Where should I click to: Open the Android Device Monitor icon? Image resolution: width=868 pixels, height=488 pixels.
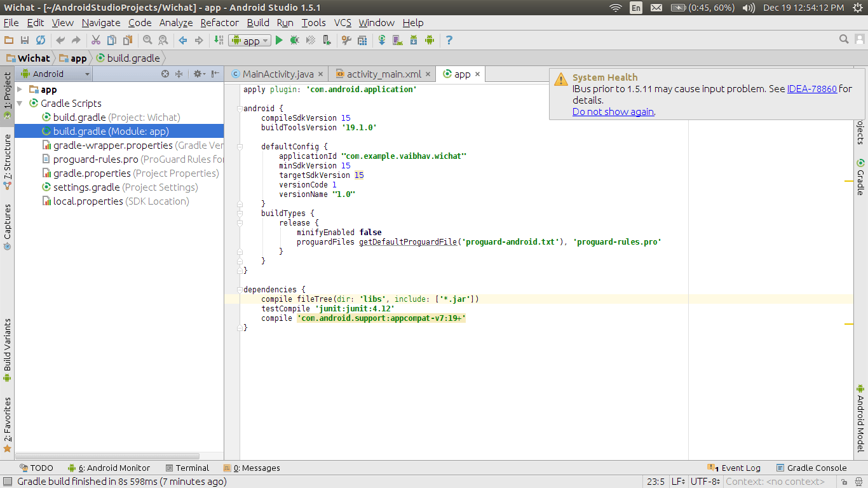430,40
